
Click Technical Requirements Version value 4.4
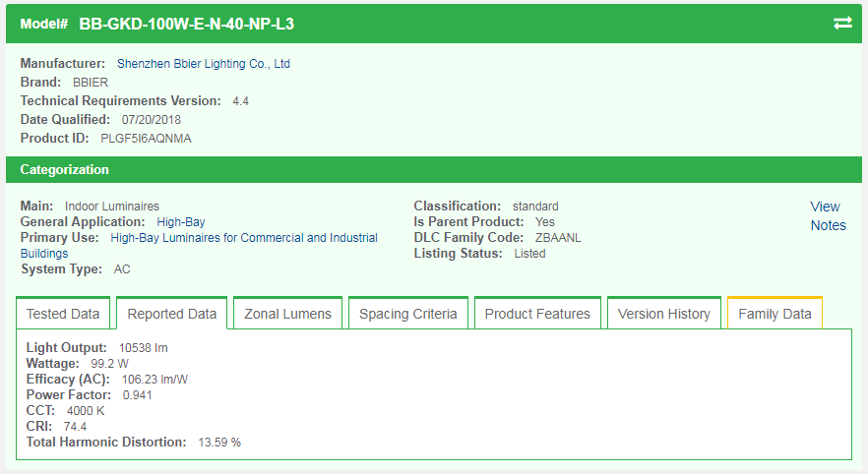point(240,101)
